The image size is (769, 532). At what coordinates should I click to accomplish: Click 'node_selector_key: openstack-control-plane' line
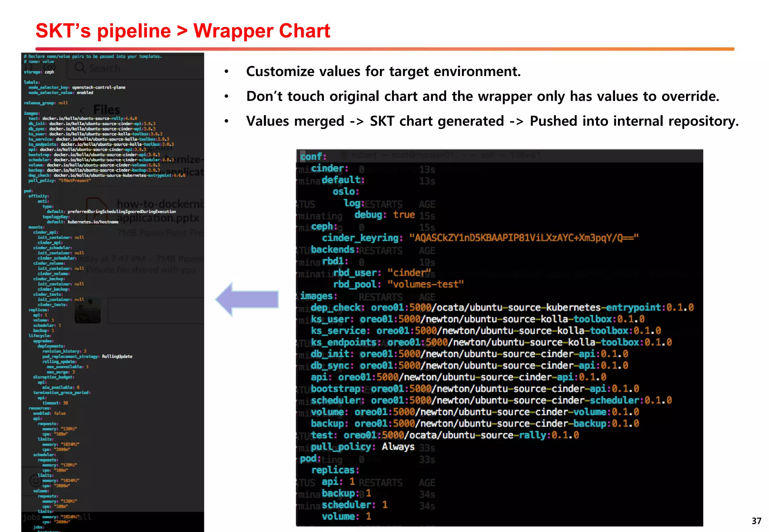pos(77,87)
